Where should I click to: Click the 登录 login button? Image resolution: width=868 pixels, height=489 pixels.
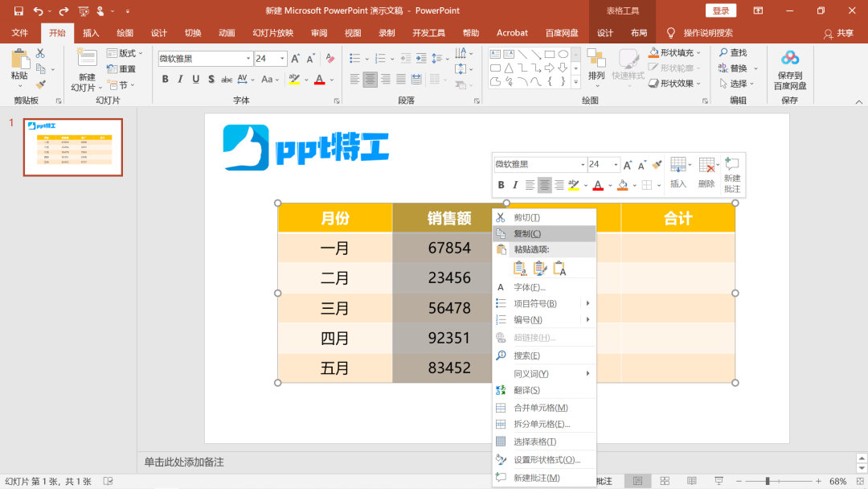(x=721, y=10)
